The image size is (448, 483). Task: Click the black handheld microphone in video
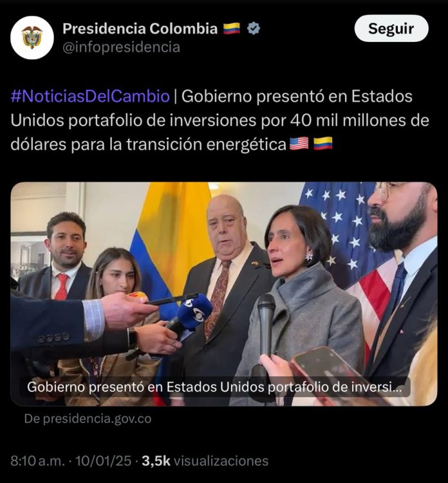pos(266,323)
